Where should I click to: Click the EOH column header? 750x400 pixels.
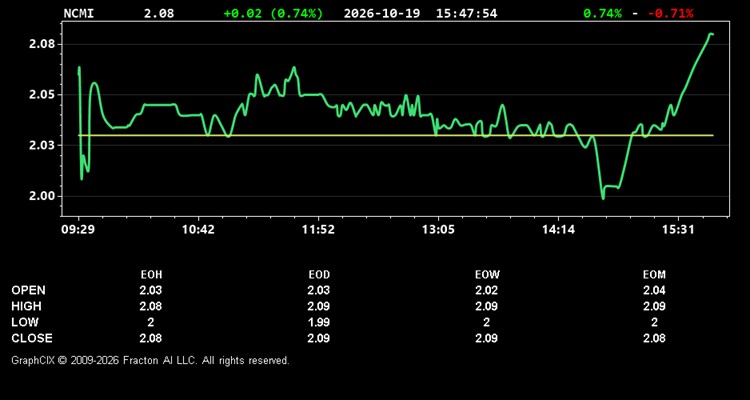[151, 275]
